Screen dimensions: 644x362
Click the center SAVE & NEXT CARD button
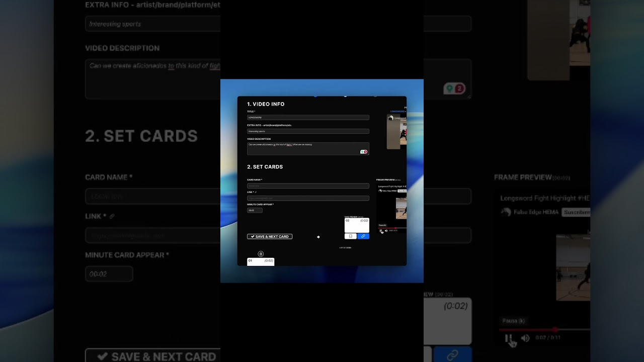270,236
